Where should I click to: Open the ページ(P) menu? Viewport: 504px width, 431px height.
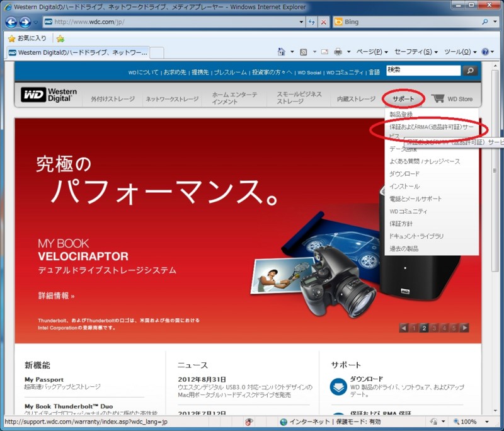click(372, 52)
